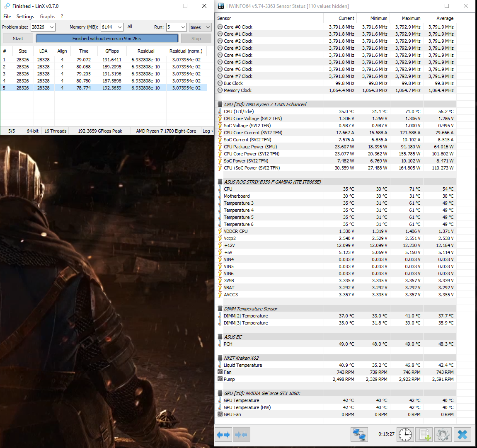This screenshot has height=448, width=477.
Task: Click the thermometer icon beside Liquid Temperature
Action: tap(220, 365)
